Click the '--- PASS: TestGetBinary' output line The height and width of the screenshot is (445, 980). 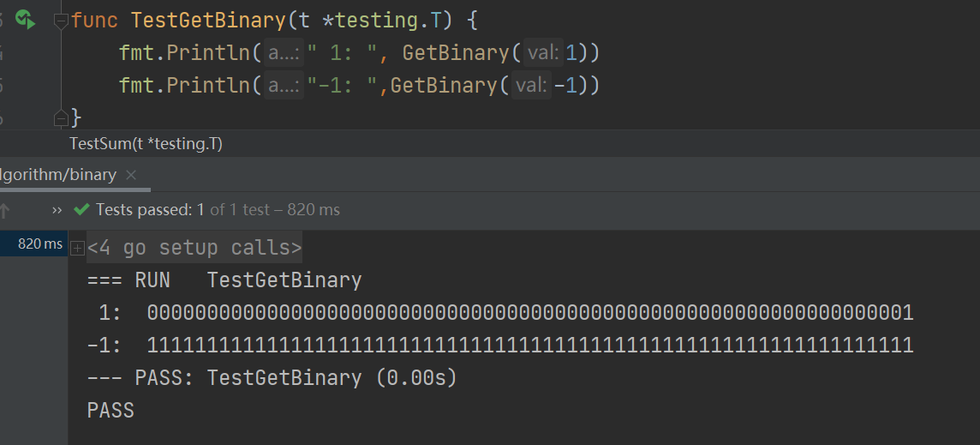tap(272, 378)
